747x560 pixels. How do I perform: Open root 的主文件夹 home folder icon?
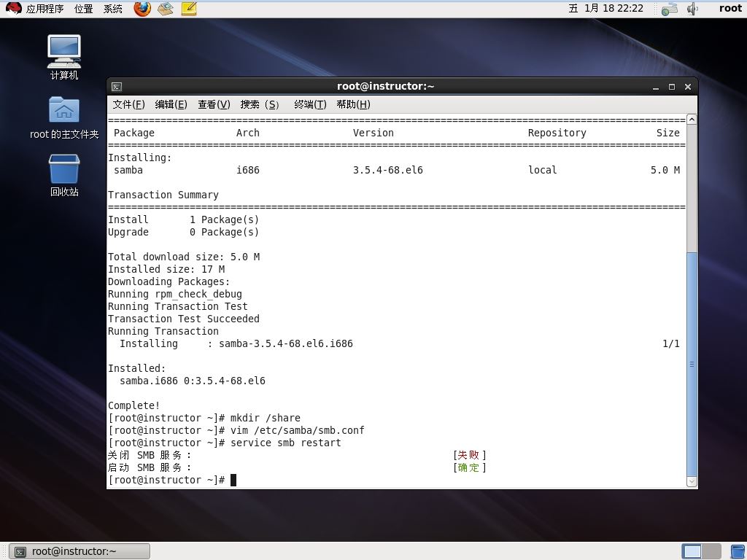coord(64,118)
